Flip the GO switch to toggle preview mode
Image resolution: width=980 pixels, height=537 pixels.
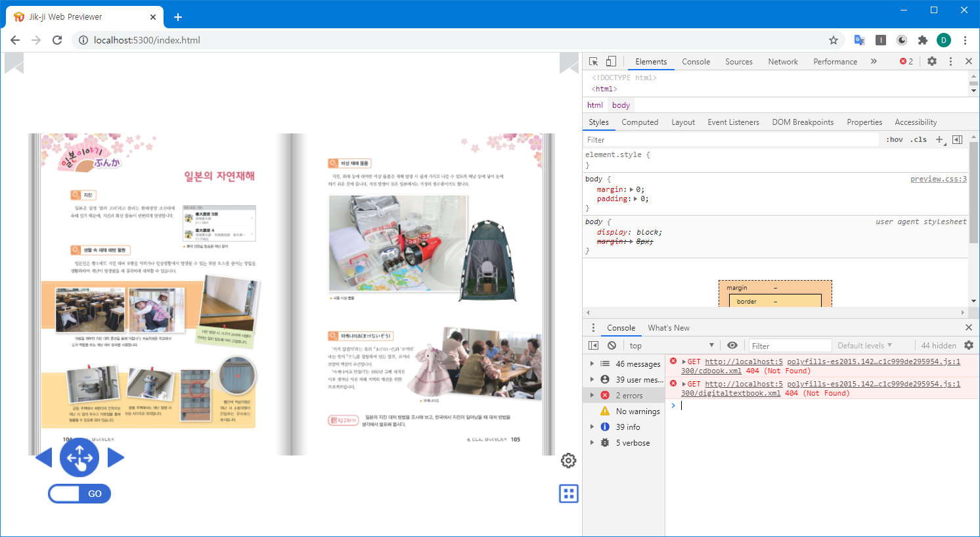(79, 494)
